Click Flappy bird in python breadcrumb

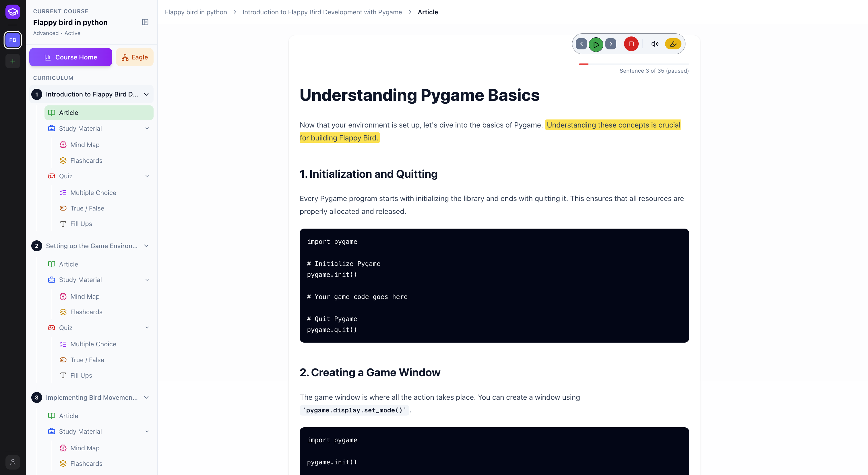pyautogui.click(x=196, y=12)
